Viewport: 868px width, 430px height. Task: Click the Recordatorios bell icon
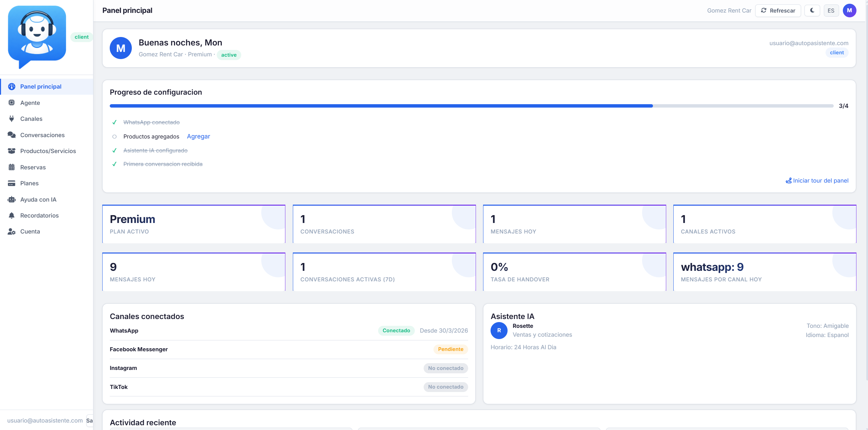coord(12,215)
